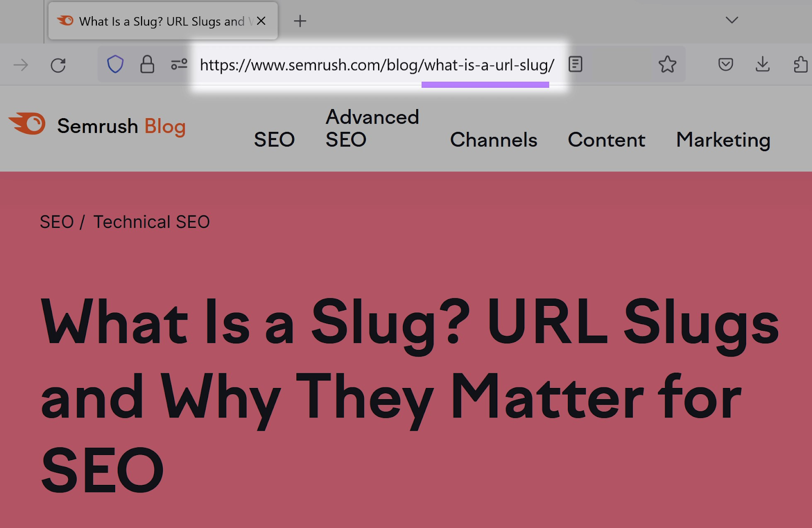Viewport: 812px width, 528px height.
Task: Open the Channels navigation menu
Action: [x=493, y=140]
